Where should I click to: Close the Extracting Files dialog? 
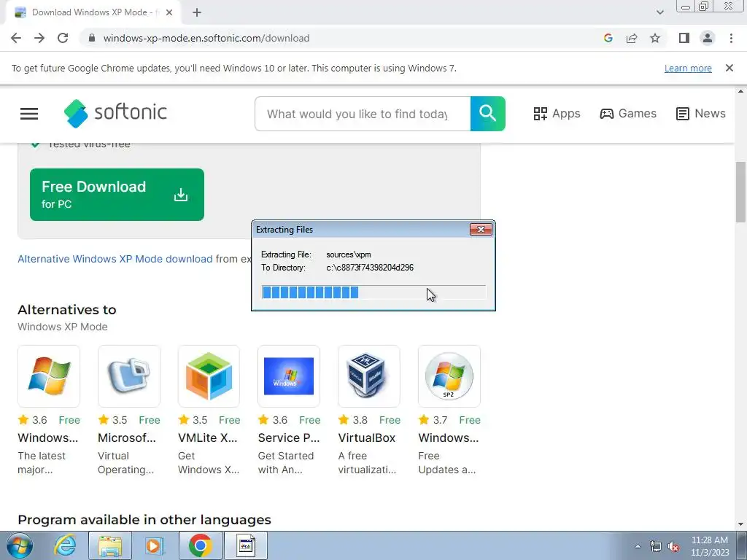point(481,230)
